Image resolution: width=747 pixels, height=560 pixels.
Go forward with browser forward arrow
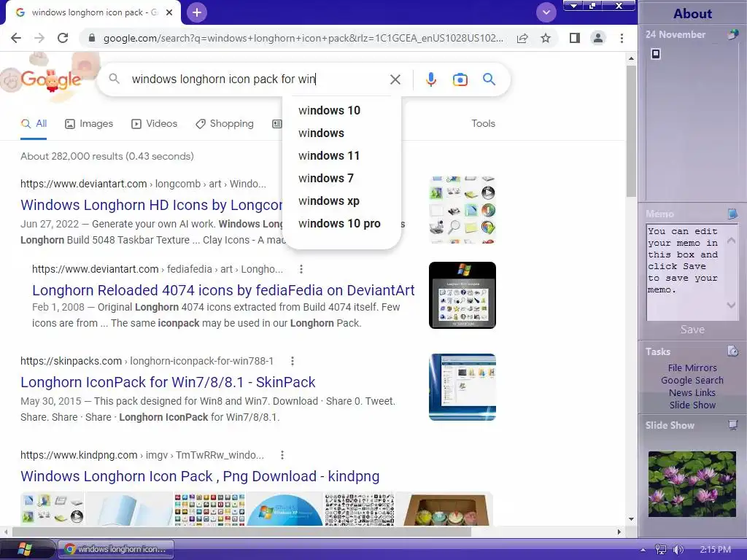pyautogui.click(x=39, y=38)
